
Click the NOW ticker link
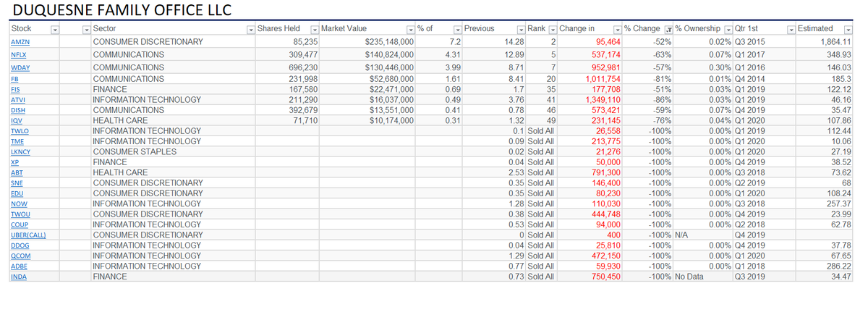(17, 205)
